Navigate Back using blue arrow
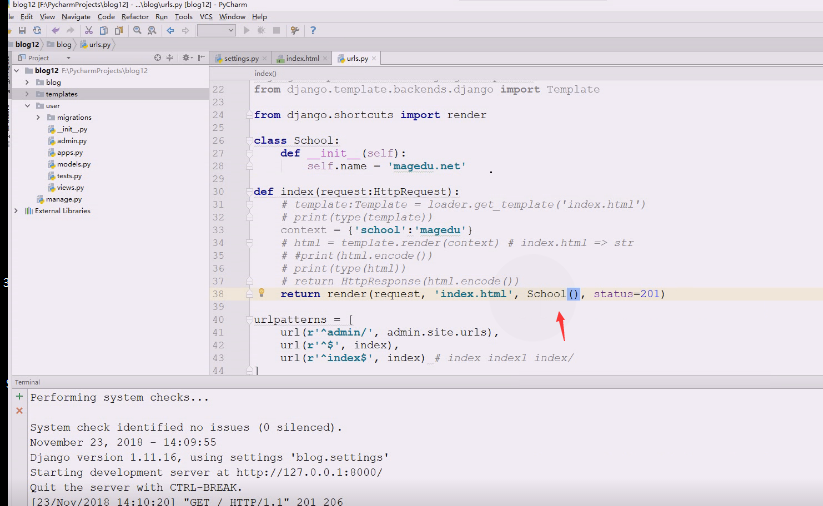The height and width of the screenshot is (506, 823). 171,30
